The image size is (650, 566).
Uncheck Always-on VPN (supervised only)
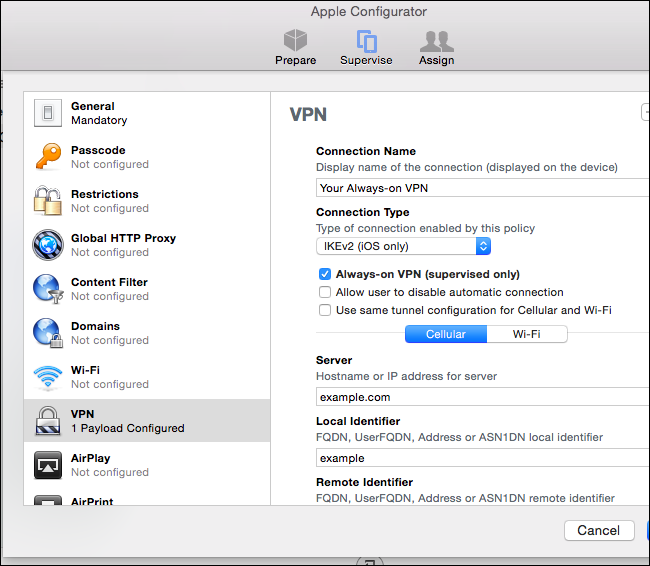click(x=325, y=274)
